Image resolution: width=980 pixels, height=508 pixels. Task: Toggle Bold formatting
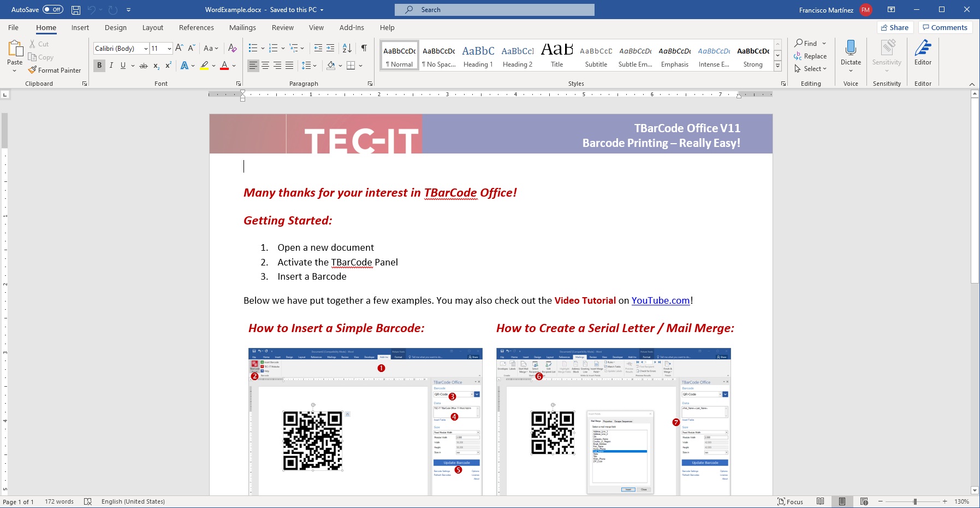click(x=99, y=66)
